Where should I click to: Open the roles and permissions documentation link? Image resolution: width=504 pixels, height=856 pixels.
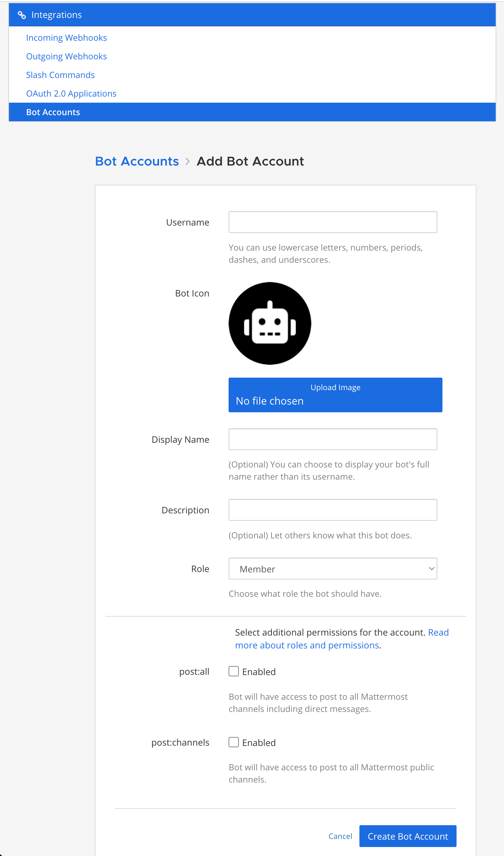pyautogui.click(x=342, y=639)
